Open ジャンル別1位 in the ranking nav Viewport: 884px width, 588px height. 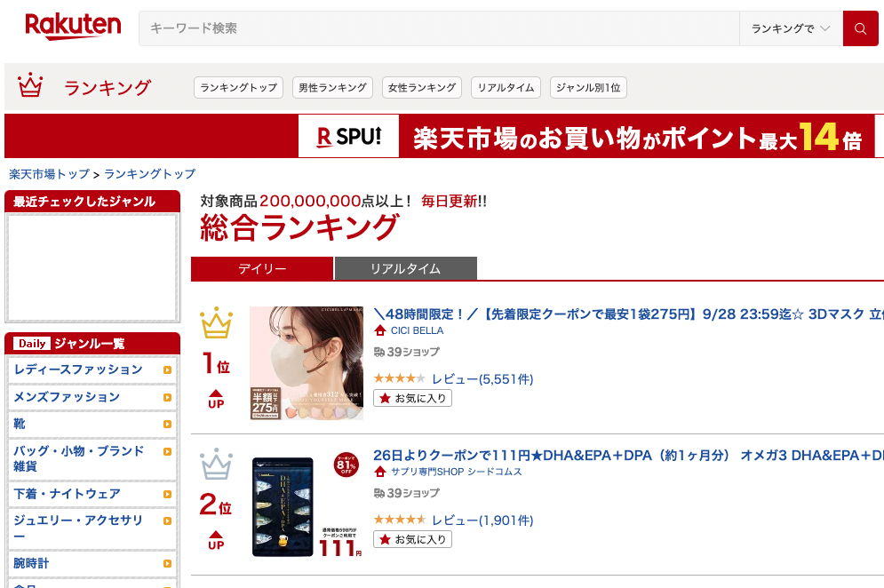click(588, 87)
